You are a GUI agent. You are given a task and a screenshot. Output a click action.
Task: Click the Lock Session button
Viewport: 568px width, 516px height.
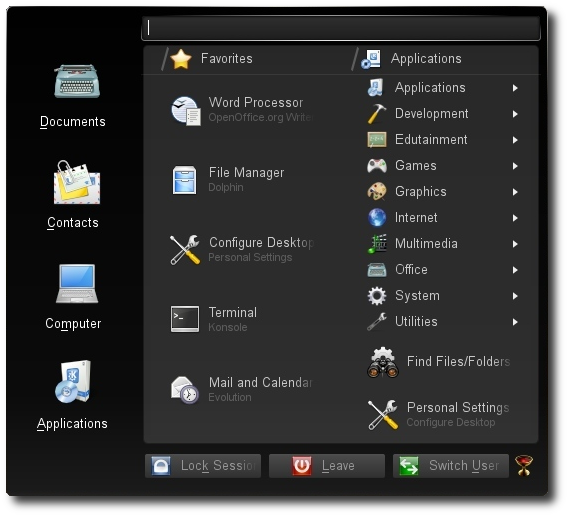pyautogui.click(x=203, y=466)
